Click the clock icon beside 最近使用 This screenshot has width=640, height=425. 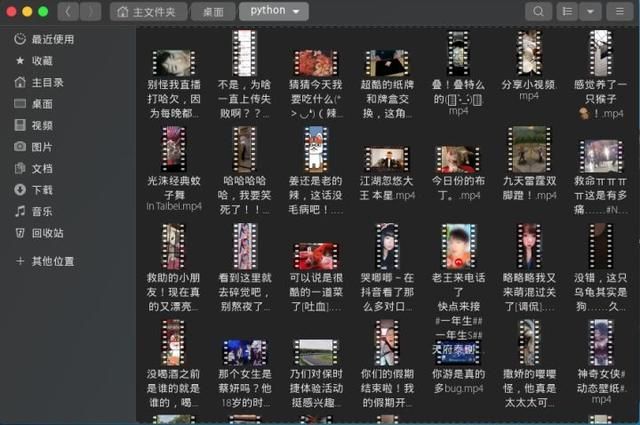tap(20, 39)
